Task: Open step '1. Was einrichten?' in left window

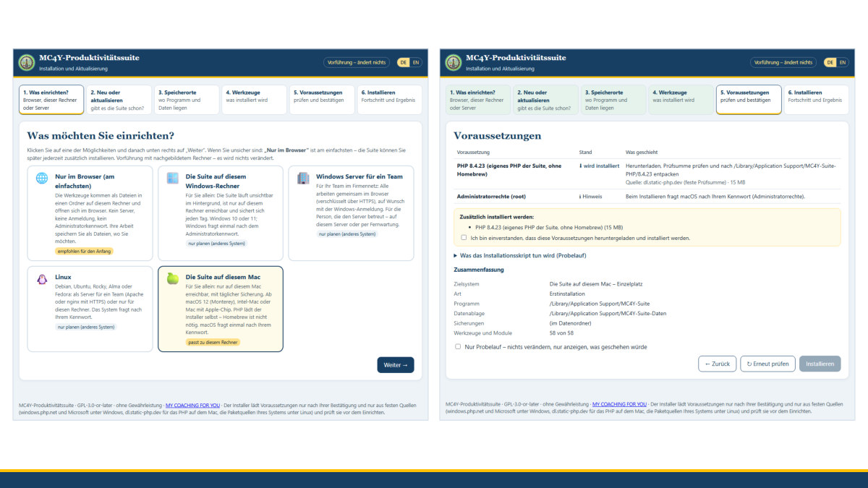Action: tap(51, 100)
